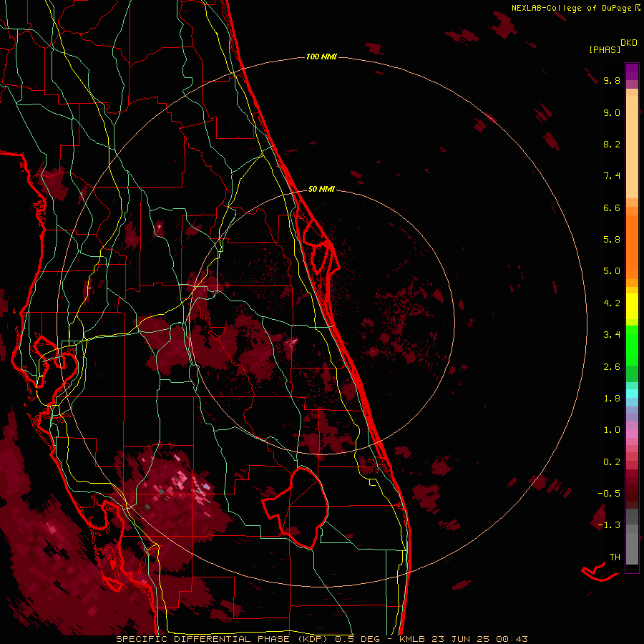Click the "TH" label on color scale
The image size is (644, 644).
pyautogui.click(x=615, y=557)
